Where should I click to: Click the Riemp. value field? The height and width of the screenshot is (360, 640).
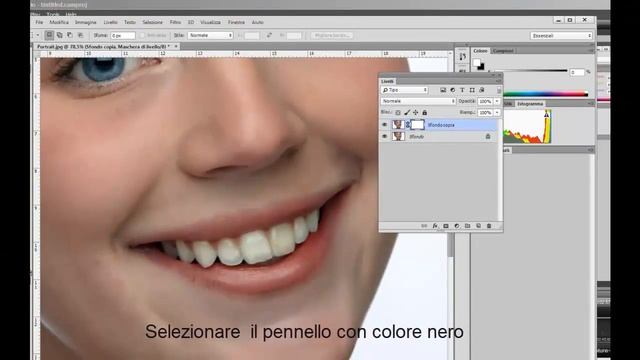pos(485,112)
